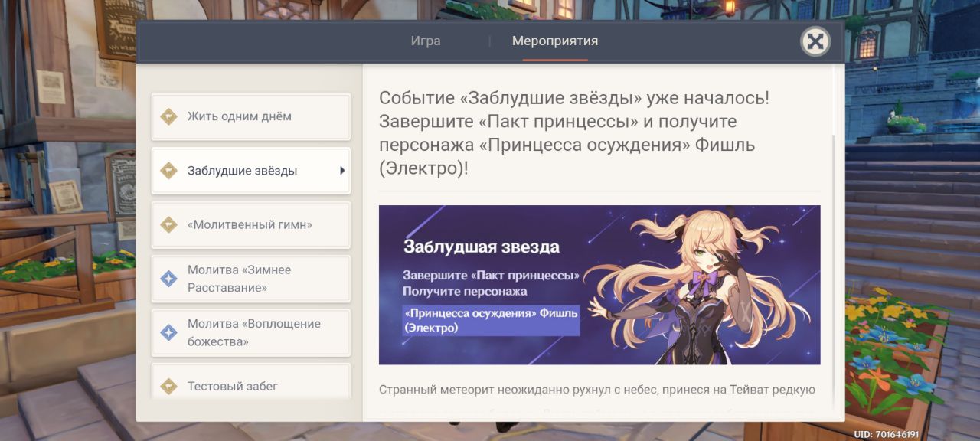980x441 pixels.
Task: Click the event headline «Событие «Заблудшие звёзды» уже началось!»
Action: click(x=574, y=99)
